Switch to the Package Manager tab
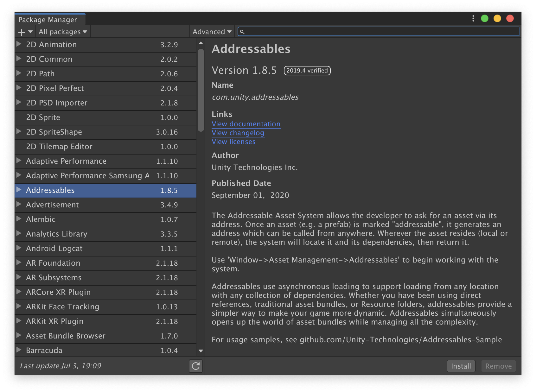Image resolution: width=536 pixels, height=392 pixels. coord(48,20)
